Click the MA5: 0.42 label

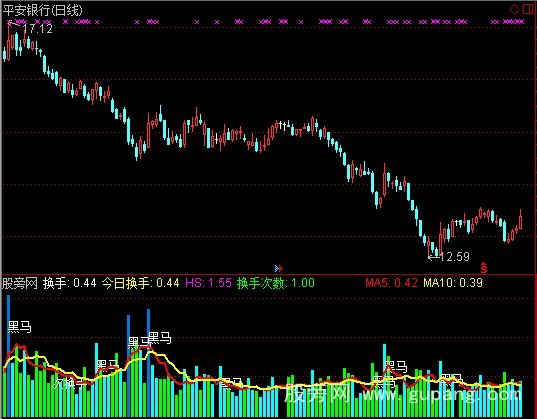[x=391, y=283]
